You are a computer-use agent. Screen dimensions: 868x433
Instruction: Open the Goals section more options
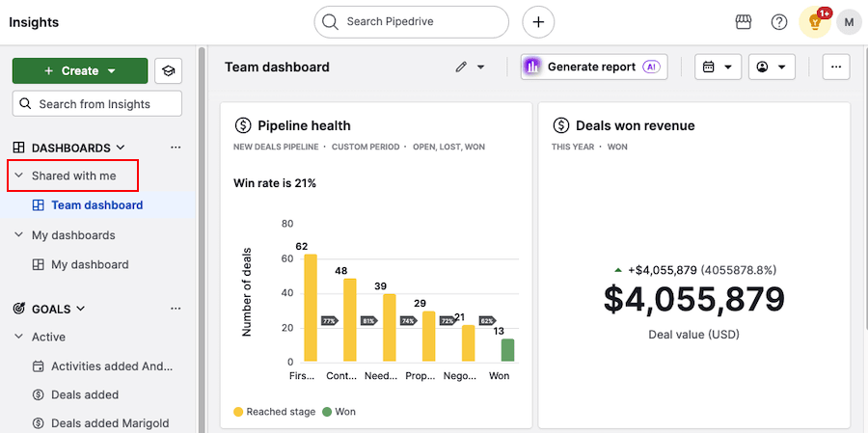pos(176,309)
